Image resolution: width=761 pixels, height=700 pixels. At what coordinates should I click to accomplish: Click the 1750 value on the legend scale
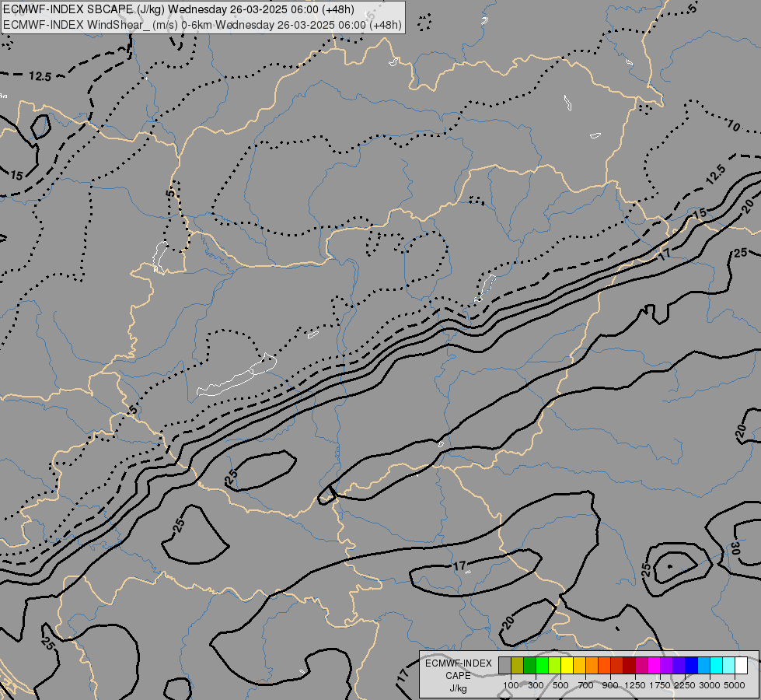[660, 685]
